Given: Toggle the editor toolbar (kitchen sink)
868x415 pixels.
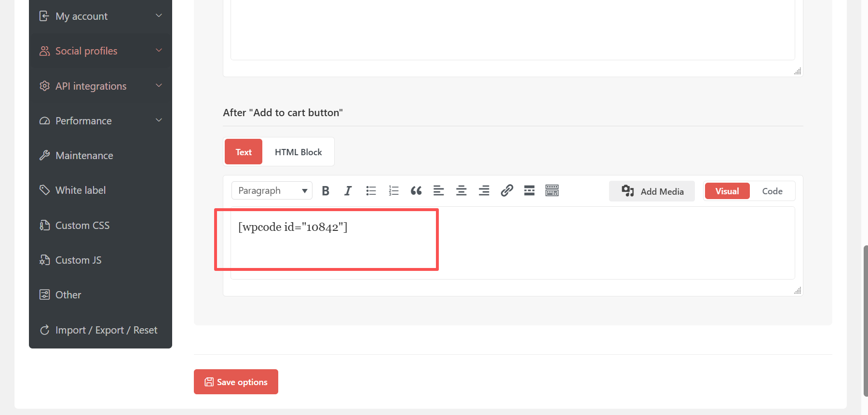Looking at the screenshot, I should pyautogui.click(x=552, y=191).
